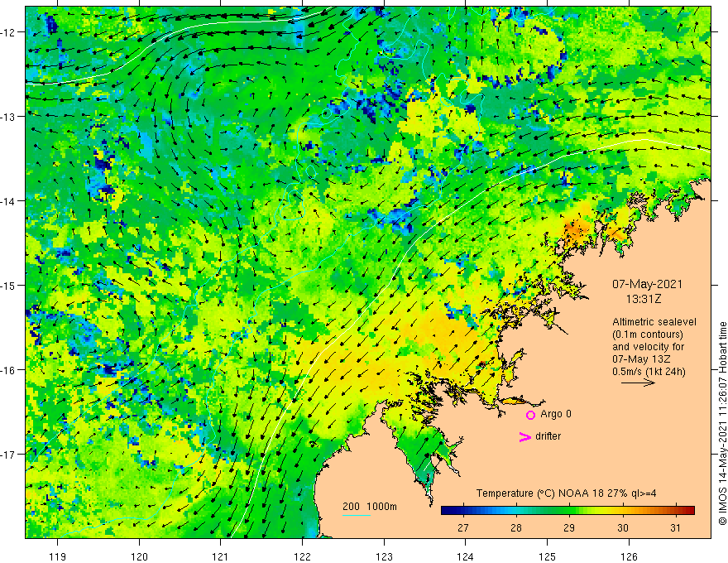
Task: Click the '07-May 13Z' text
Action: coord(640,359)
